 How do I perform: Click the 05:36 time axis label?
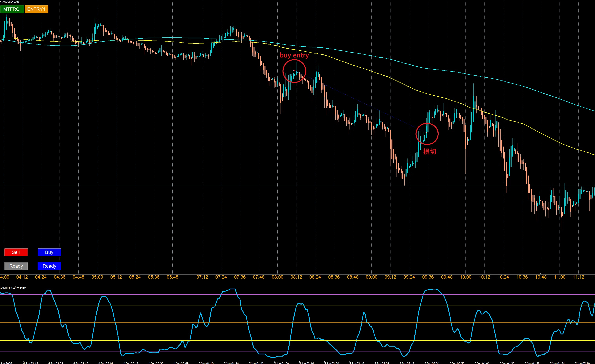[154, 277]
